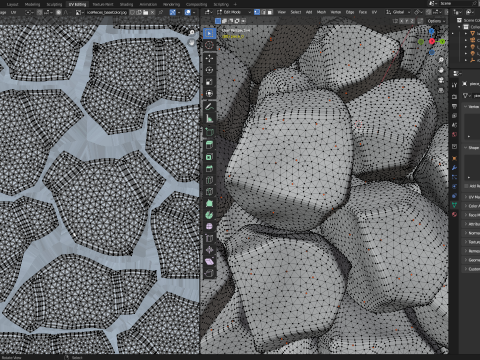Pick the Spin tool

point(209,215)
